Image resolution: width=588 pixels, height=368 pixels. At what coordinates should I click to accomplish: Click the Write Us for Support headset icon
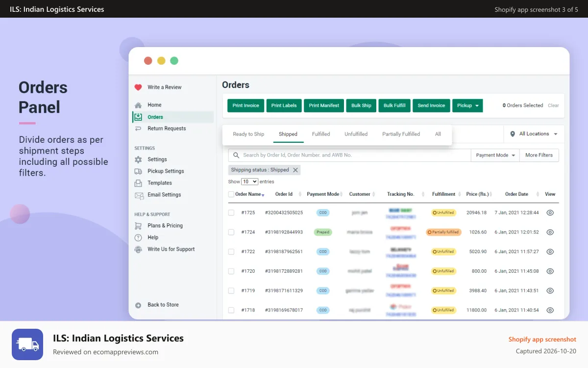coord(138,249)
